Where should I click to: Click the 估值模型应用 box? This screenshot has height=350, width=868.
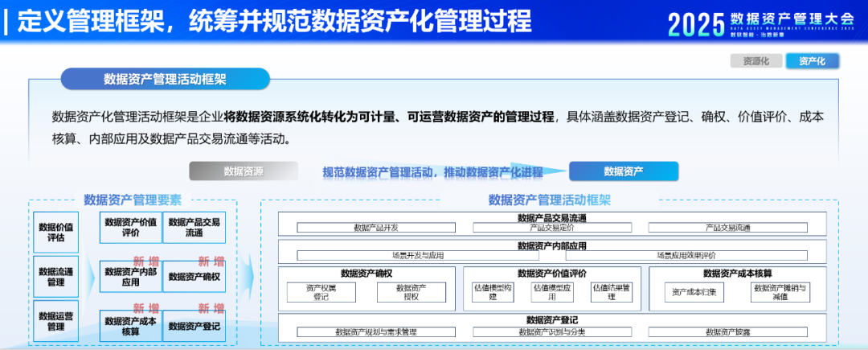coord(552,292)
